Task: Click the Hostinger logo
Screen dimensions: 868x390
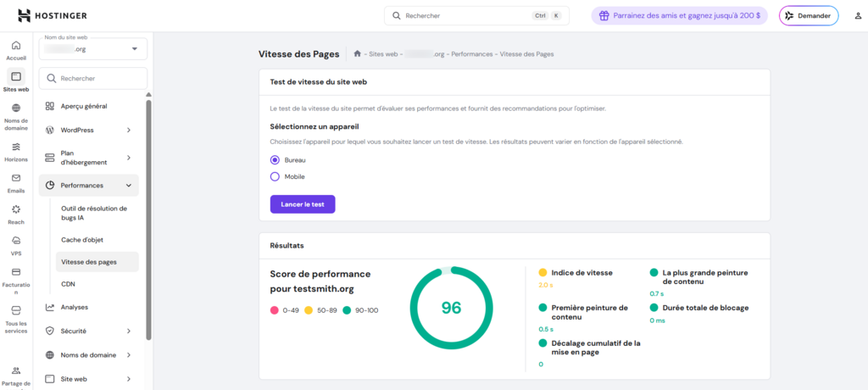Action: [x=53, y=15]
